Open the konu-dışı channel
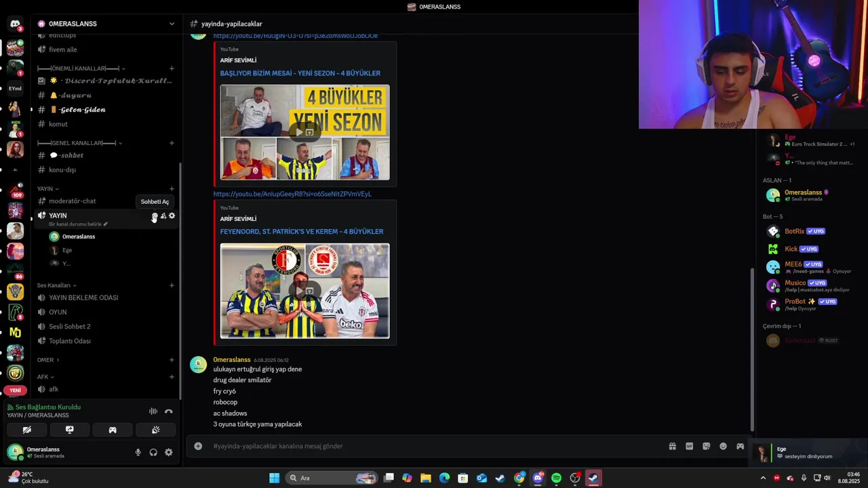This screenshot has height=488, width=868. pos(106,169)
